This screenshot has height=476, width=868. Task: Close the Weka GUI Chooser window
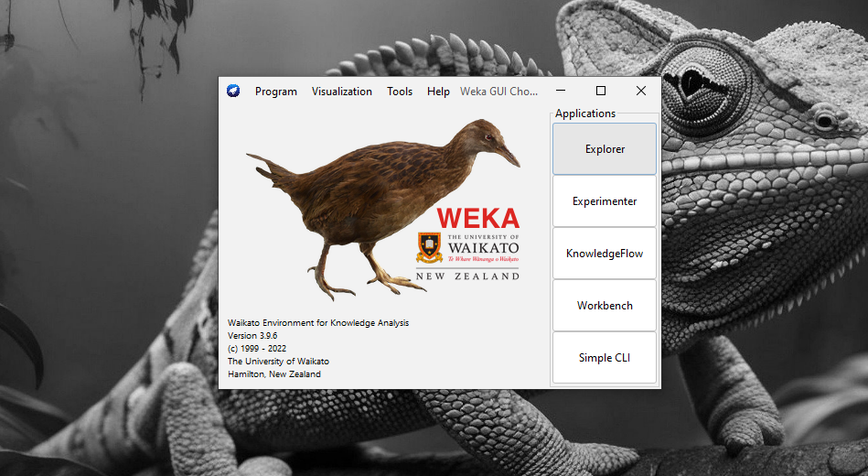tap(641, 91)
